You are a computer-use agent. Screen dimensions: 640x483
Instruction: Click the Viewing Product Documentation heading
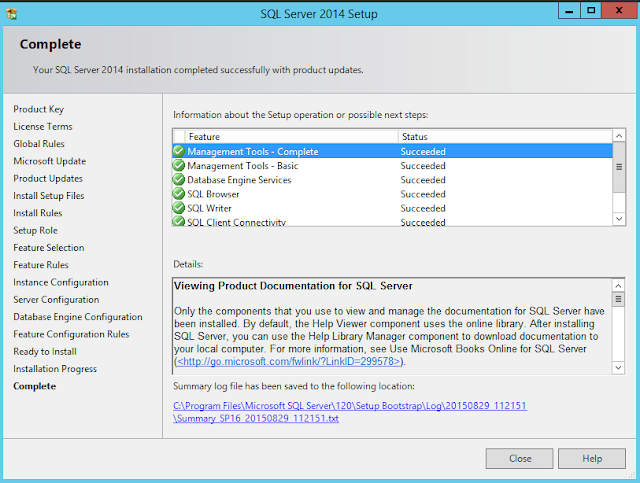[x=293, y=286]
